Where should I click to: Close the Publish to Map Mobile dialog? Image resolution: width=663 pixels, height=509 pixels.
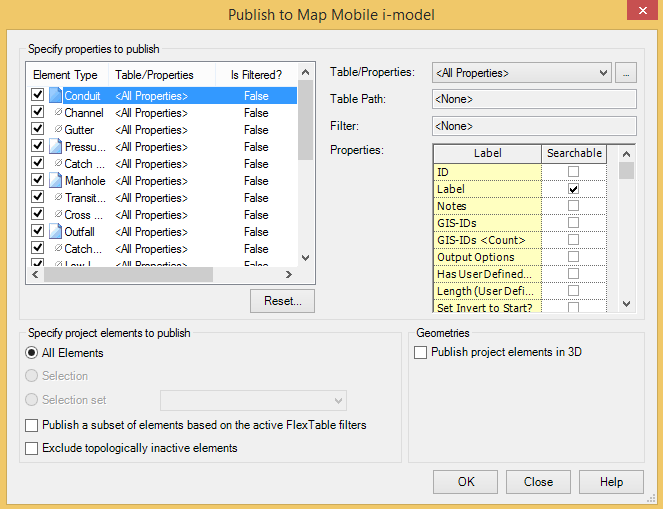pyautogui.click(x=643, y=10)
